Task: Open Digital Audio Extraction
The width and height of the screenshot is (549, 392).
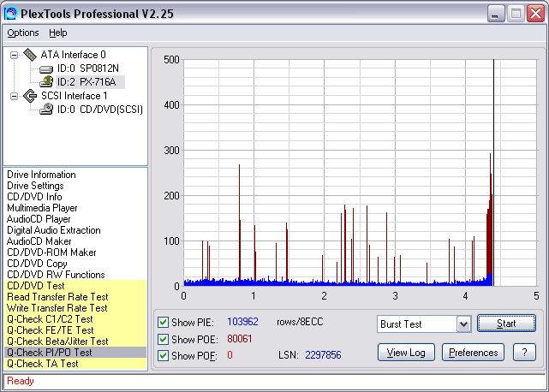Action: (x=54, y=230)
